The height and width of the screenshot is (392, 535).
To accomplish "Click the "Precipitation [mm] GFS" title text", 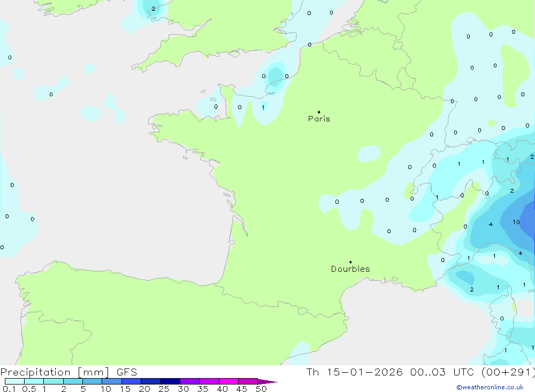I will [68, 372].
